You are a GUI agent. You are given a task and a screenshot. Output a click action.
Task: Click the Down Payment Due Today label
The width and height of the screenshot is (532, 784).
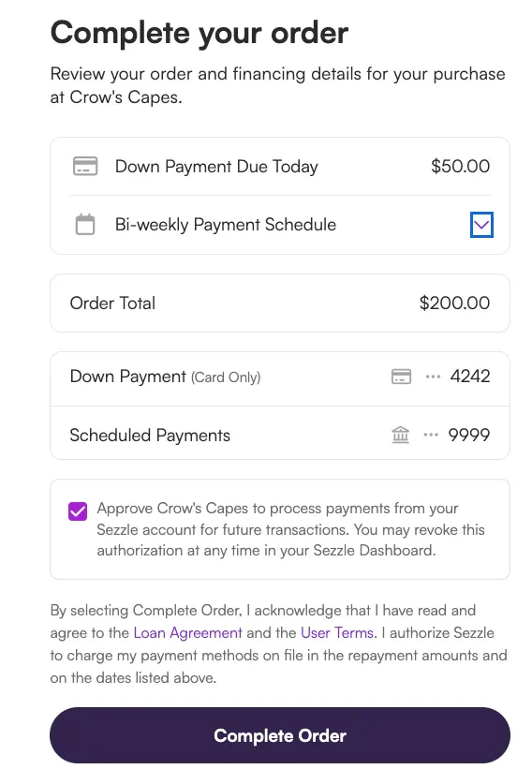pyautogui.click(x=216, y=166)
